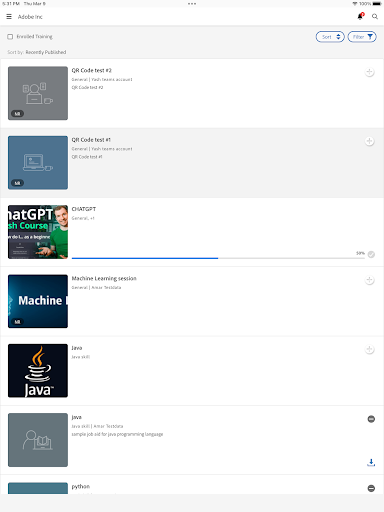Add the Java course with plus icon
The image size is (384, 512).
[369, 349]
